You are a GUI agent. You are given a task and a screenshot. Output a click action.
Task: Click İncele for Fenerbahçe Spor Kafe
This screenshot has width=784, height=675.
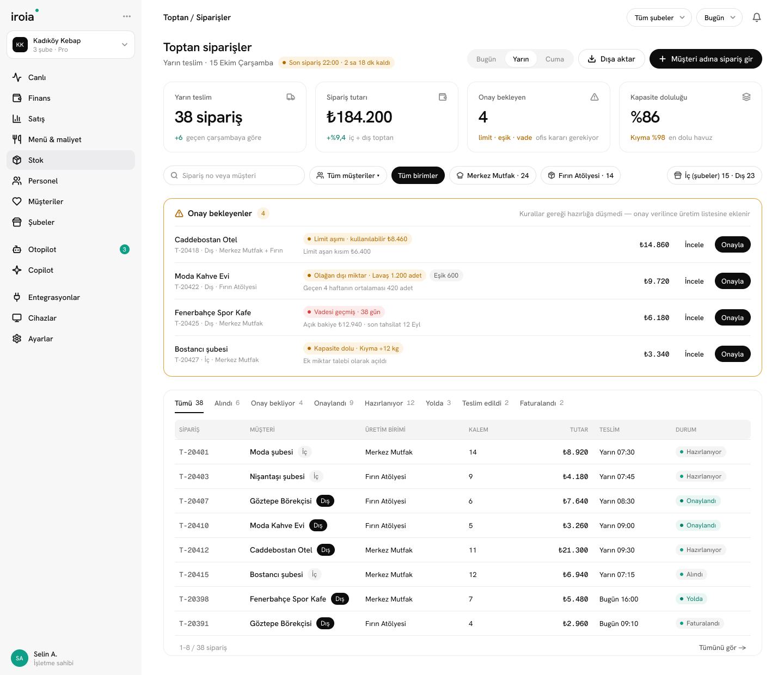(x=694, y=317)
